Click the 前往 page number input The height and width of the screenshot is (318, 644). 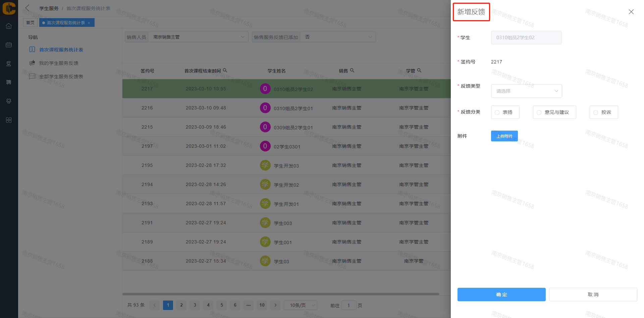348,305
